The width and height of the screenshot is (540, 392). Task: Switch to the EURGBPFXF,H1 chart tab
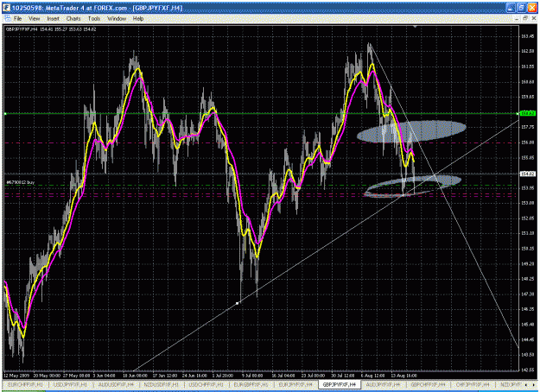click(x=251, y=384)
